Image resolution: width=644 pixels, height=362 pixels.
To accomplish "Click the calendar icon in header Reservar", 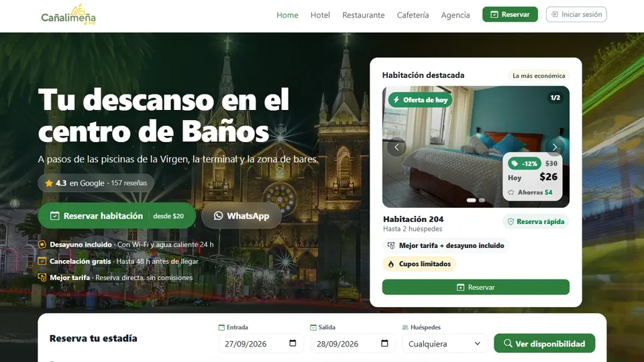I will 494,14.
